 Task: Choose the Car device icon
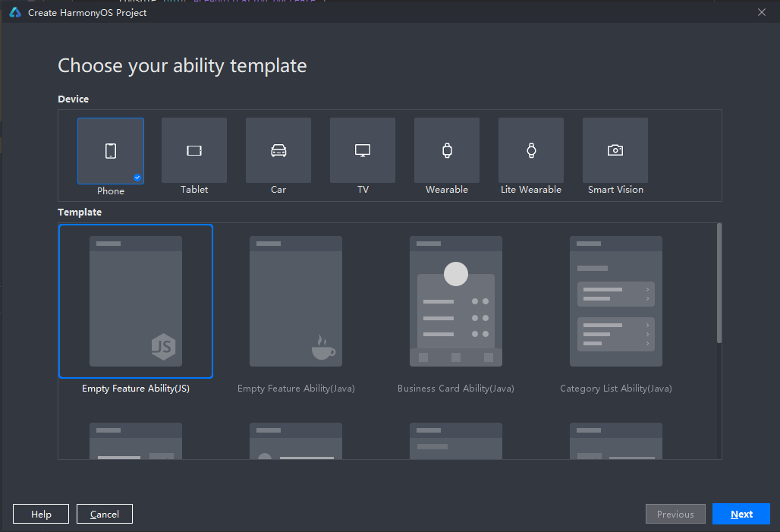tap(278, 150)
